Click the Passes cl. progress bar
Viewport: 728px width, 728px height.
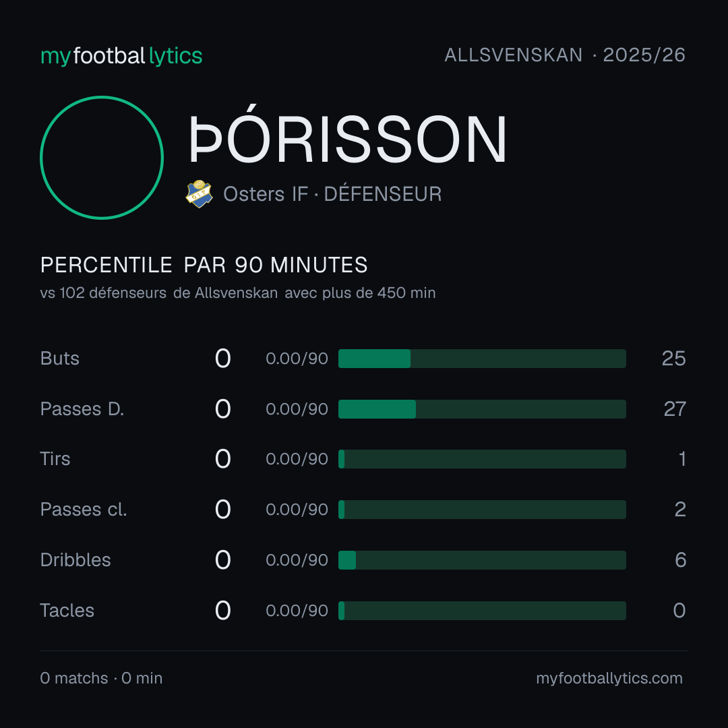click(x=482, y=510)
